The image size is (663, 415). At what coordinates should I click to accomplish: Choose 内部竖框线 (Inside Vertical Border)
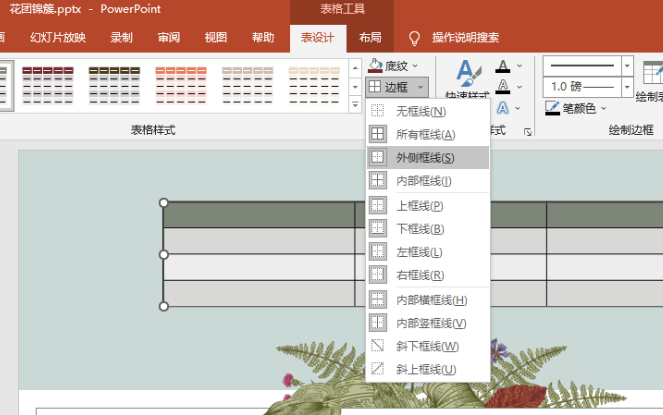click(x=431, y=323)
